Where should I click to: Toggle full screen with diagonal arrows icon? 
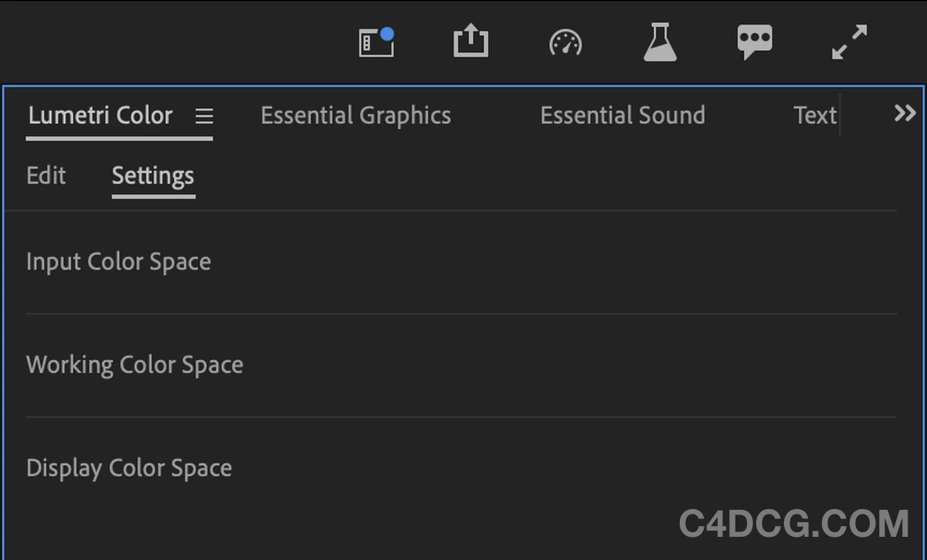(849, 42)
